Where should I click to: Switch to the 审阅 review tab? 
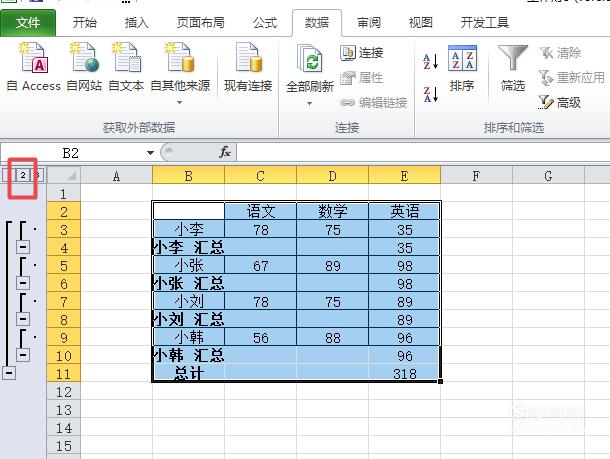pos(369,23)
